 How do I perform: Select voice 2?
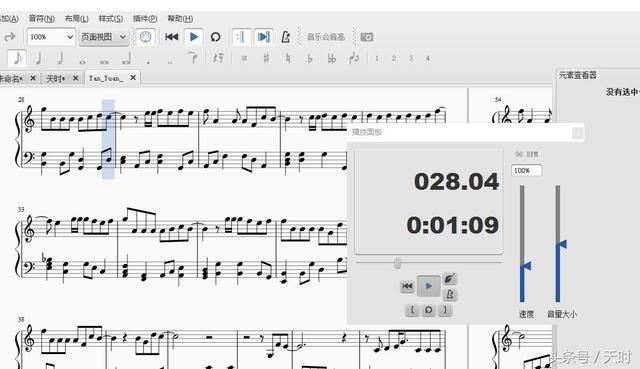tap(394, 58)
